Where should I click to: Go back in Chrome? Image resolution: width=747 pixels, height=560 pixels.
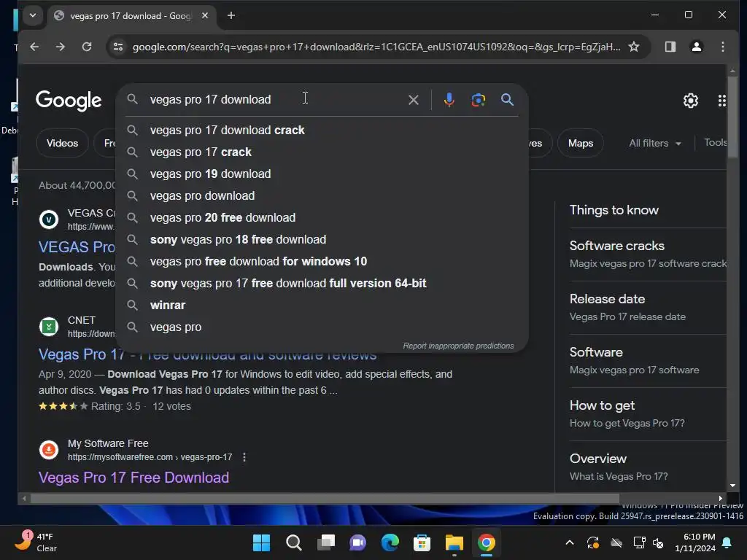(x=34, y=47)
